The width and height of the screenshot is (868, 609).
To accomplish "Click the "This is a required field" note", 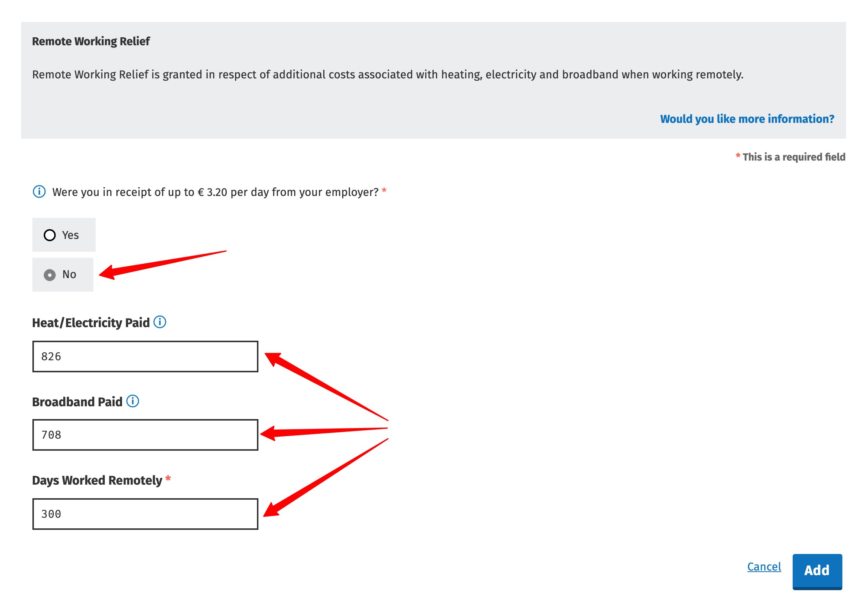I will [793, 157].
